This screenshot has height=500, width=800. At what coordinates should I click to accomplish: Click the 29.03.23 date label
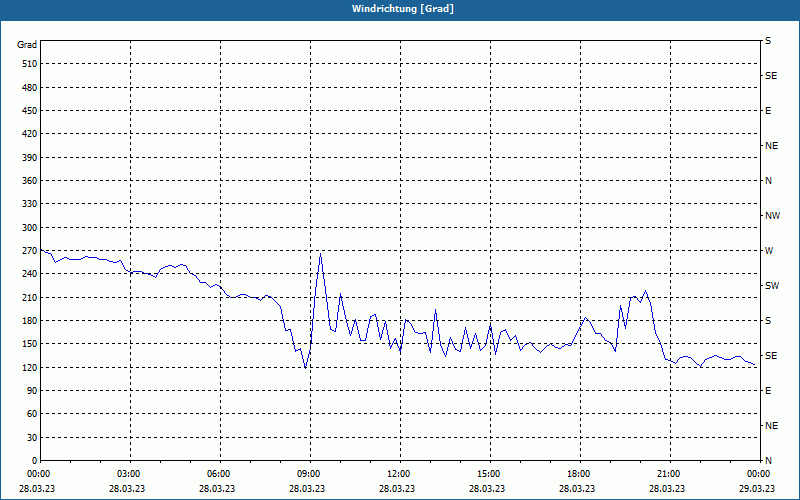pos(757,488)
